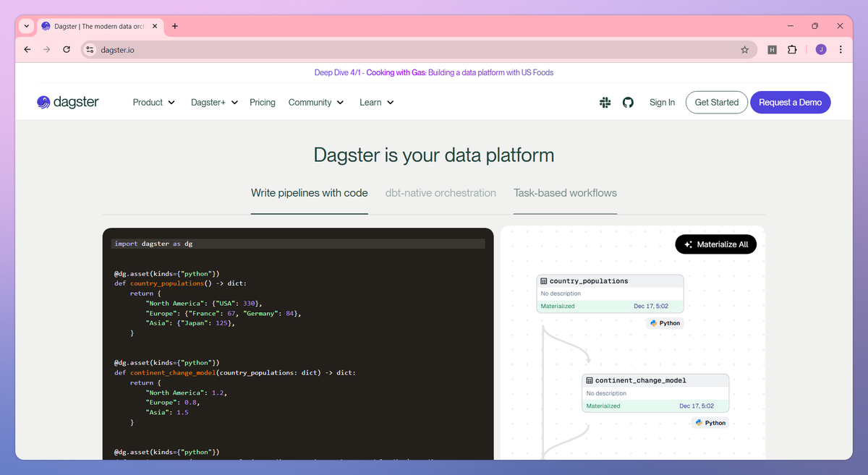The height and width of the screenshot is (475, 868).
Task: Open the Chrome profile avatar
Action: pyautogui.click(x=821, y=50)
